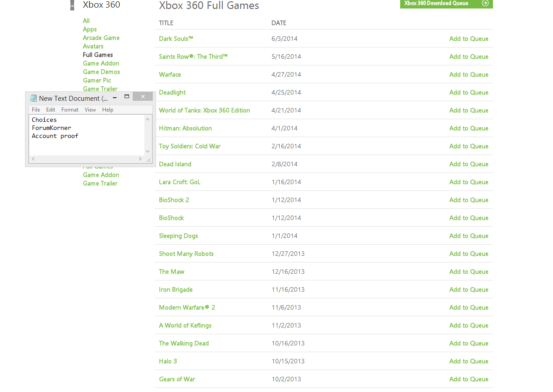Image resolution: width=553 pixels, height=392 pixels.
Task: Click the 'ForumKorner' line in Notepad
Action: (52, 128)
